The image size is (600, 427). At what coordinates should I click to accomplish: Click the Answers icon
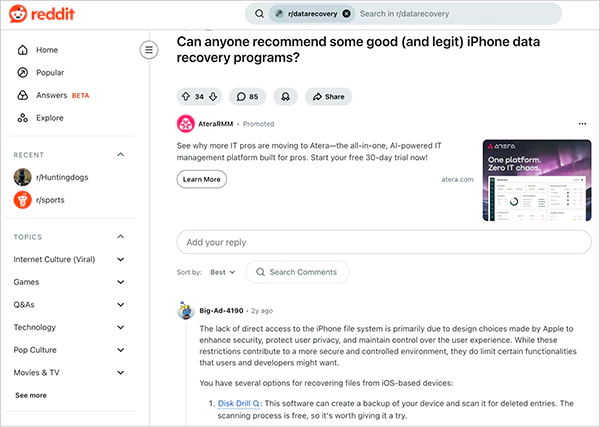point(23,95)
